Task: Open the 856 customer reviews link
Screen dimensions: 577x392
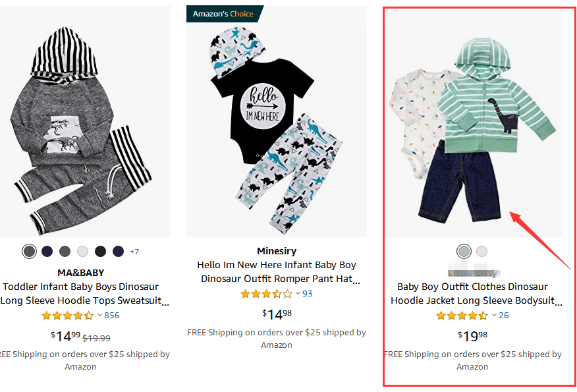Action: point(112,316)
